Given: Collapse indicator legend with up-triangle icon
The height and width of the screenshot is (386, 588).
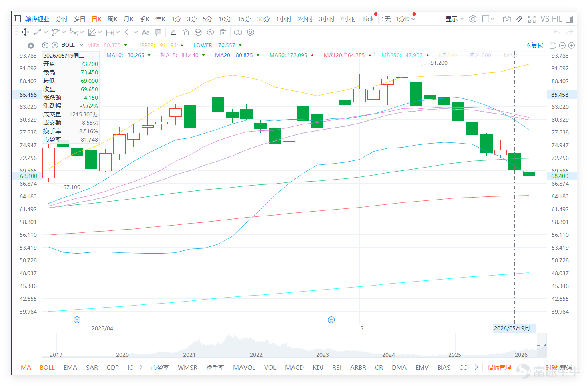Looking at the screenshot, I should [31, 46].
